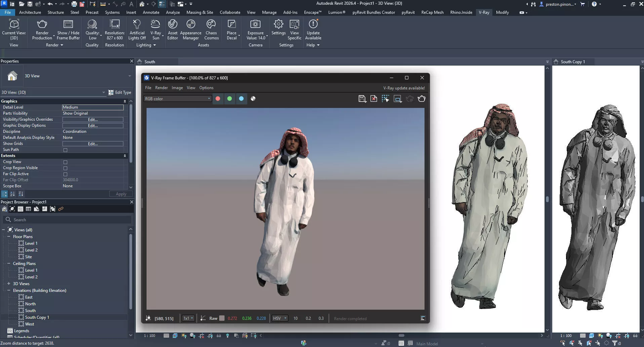Open the Architecture ribbon tab
The width and height of the screenshot is (644, 347).
click(x=30, y=12)
